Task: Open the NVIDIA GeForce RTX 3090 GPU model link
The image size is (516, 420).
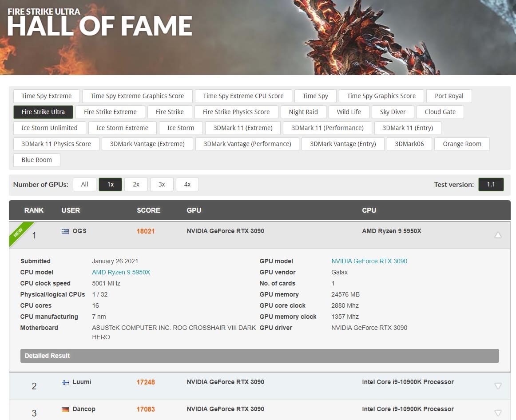Action: (x=369, y=261)
